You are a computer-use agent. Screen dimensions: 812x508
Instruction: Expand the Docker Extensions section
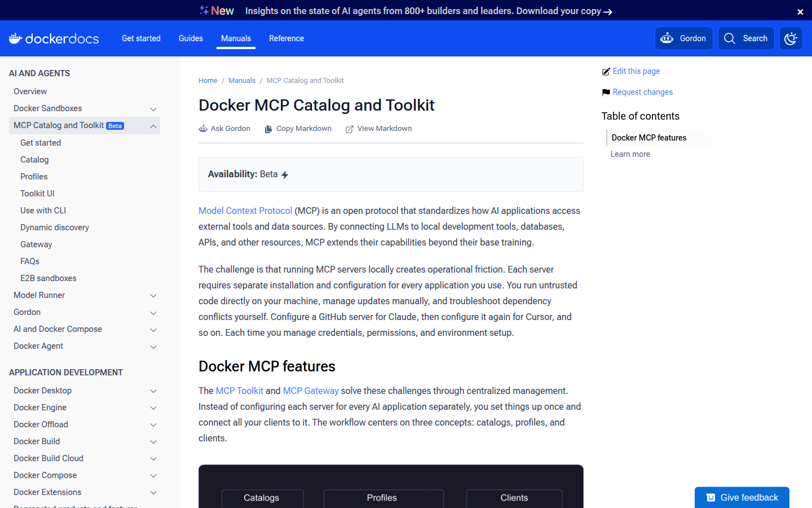pyautogui.click(x=153, y=493)
